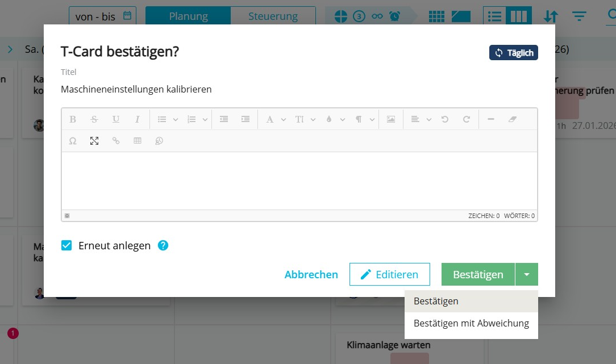Image resolution: width=616 pixels, height=364 pixels.
Task: Insert an image into the description
Action: 391,119
